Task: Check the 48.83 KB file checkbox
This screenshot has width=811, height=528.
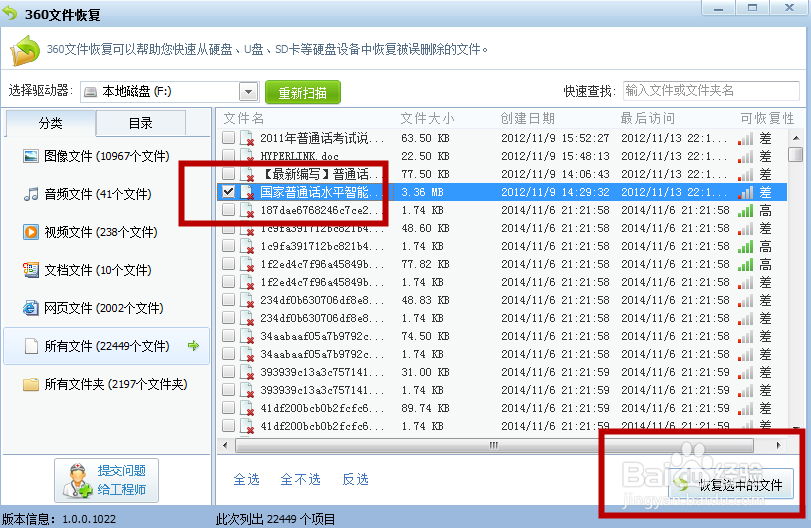Action: pyautogui.click(x=228, y=299)
